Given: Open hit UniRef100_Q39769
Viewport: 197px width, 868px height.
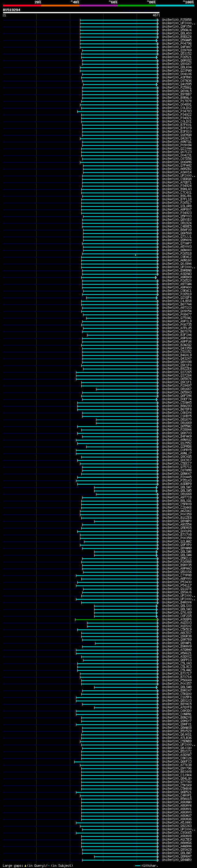Looking at the screenshot, I should coord(176,50).
